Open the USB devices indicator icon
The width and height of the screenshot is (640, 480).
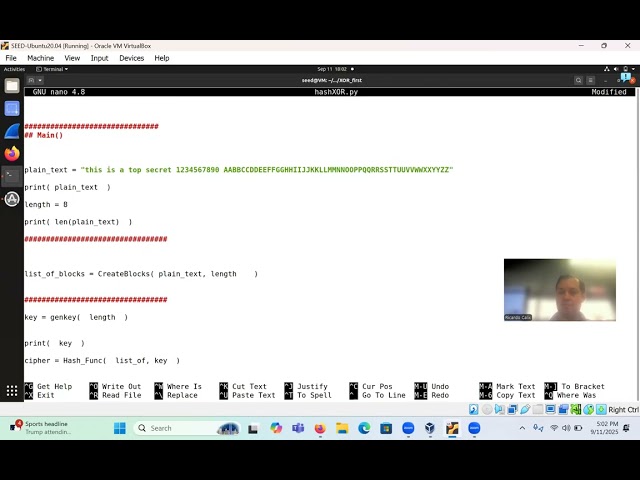525,409
